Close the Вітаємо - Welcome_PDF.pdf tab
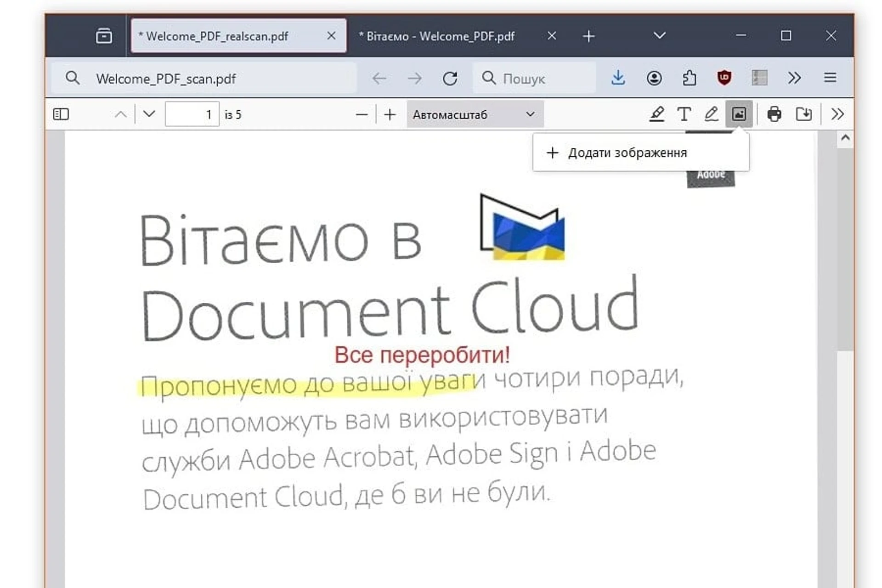The width and height of the screenshot is (882, 588). pos(552,36)
